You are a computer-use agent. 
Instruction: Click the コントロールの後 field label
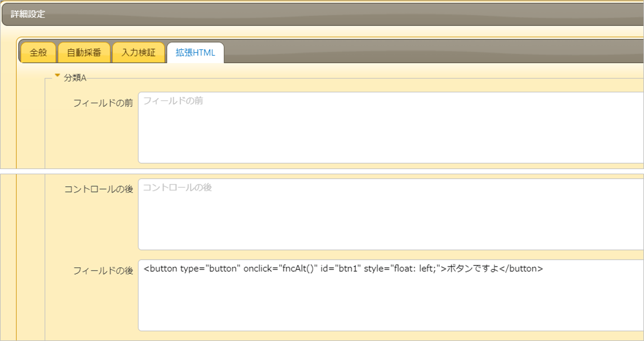click(x=98, y=188)
